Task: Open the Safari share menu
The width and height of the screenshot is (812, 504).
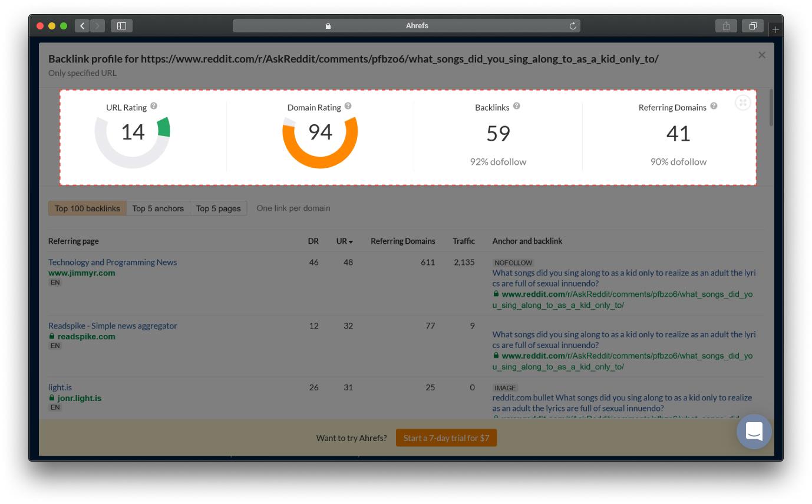Action: pyautogui.click(x=726, y=26)
